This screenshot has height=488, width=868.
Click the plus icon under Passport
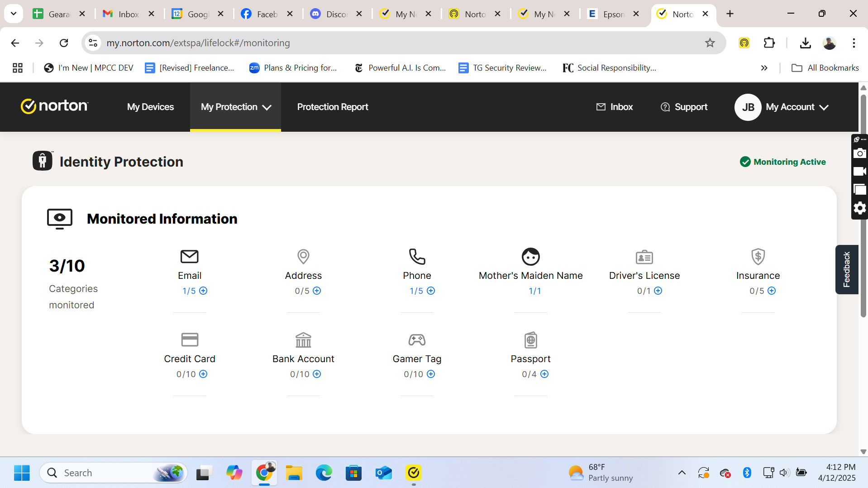coord(544,374)
